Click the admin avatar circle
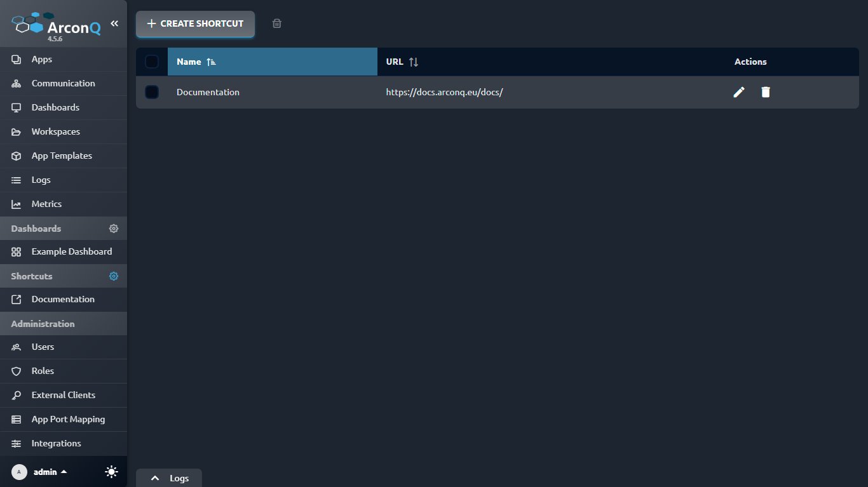Viewport: 868px width, 487px height. 19,472
